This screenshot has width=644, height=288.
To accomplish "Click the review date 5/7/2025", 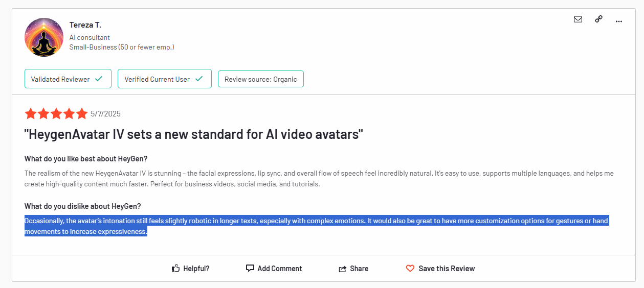I will click(105, 114).
